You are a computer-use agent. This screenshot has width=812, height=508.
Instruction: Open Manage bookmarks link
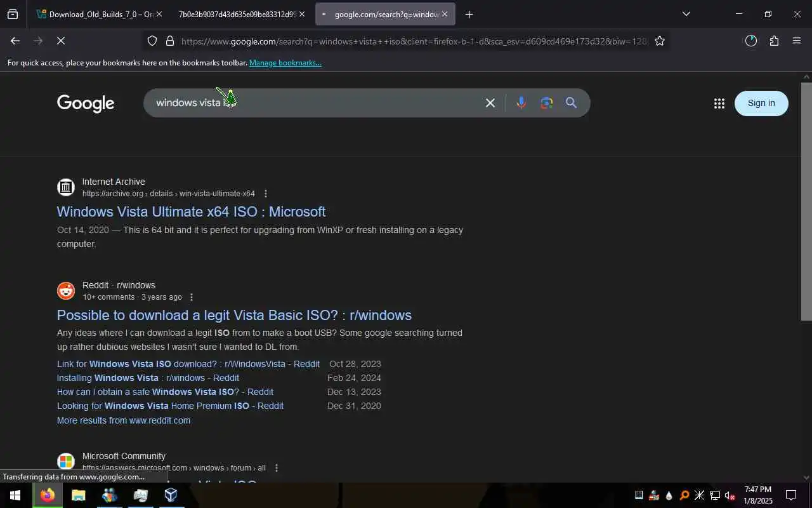(285, 63)
